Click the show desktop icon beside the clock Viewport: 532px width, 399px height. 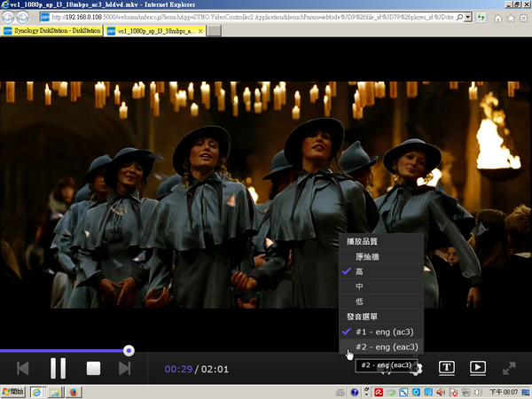point(526,392)
